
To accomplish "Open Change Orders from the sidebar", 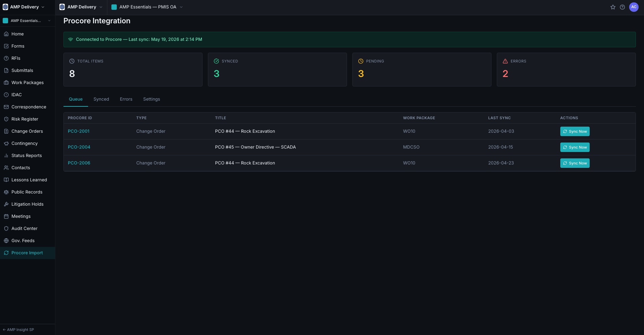I will pyautogui.click(x=27, y=131).
